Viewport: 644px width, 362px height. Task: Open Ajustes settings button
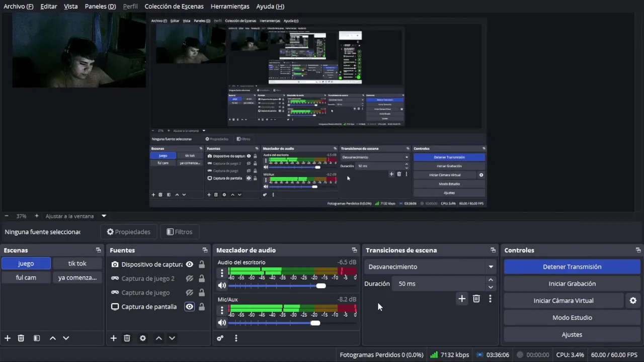pos(572,334)
